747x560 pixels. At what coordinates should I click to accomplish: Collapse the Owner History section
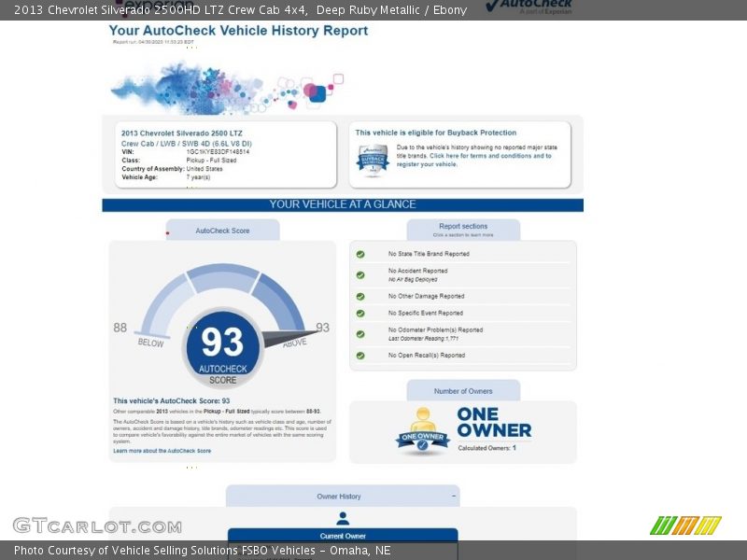[x=454, y=497]
